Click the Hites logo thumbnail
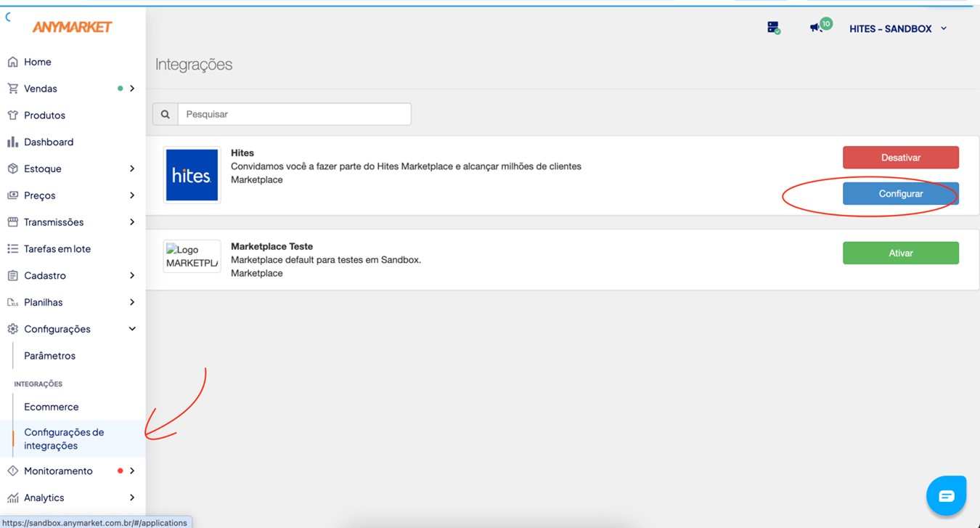Screen dimensions: 980x528 click(x=192, y=175)
